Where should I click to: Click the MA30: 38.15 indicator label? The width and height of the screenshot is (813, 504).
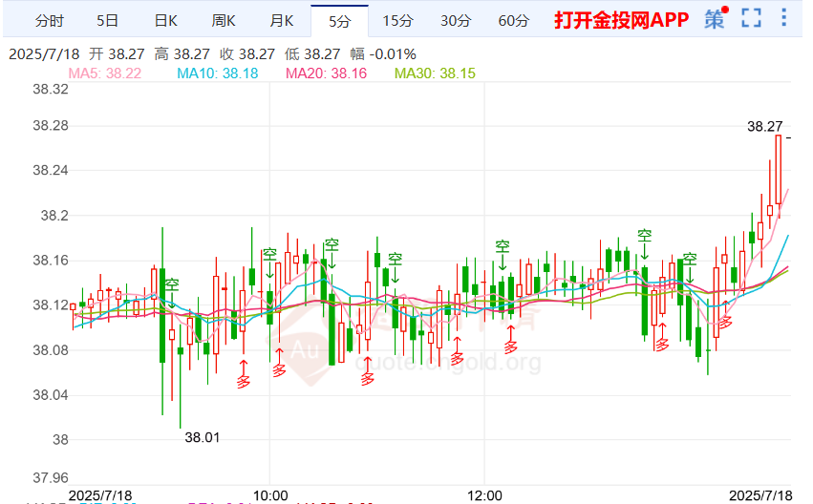pos(435,73)
